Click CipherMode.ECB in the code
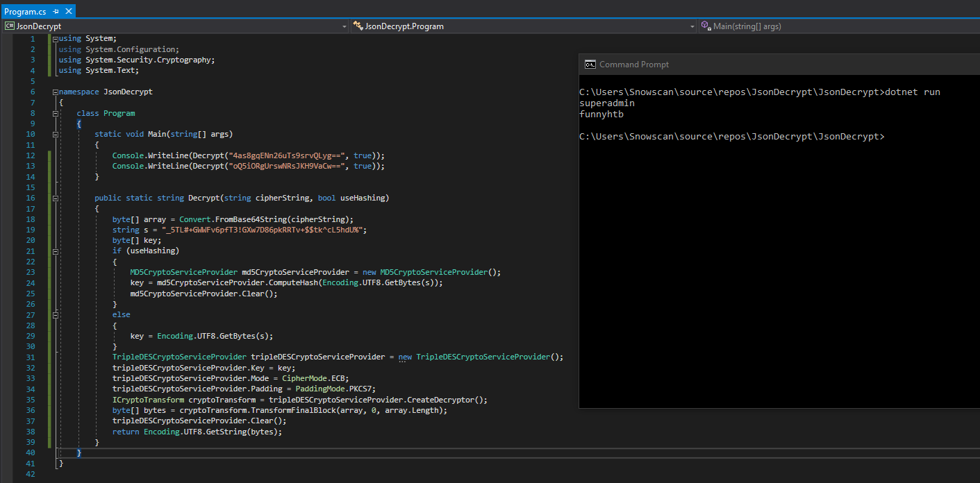Viewport: 980px width, 483px height. pyautogui.click(x=314, y=378)
